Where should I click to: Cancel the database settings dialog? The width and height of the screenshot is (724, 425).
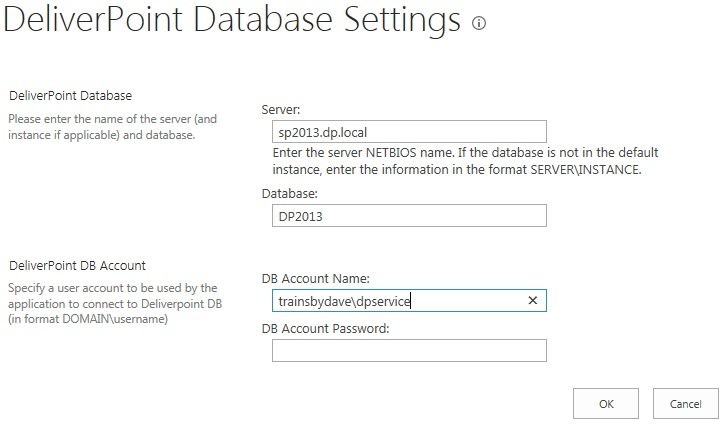[x=686, y=404]
